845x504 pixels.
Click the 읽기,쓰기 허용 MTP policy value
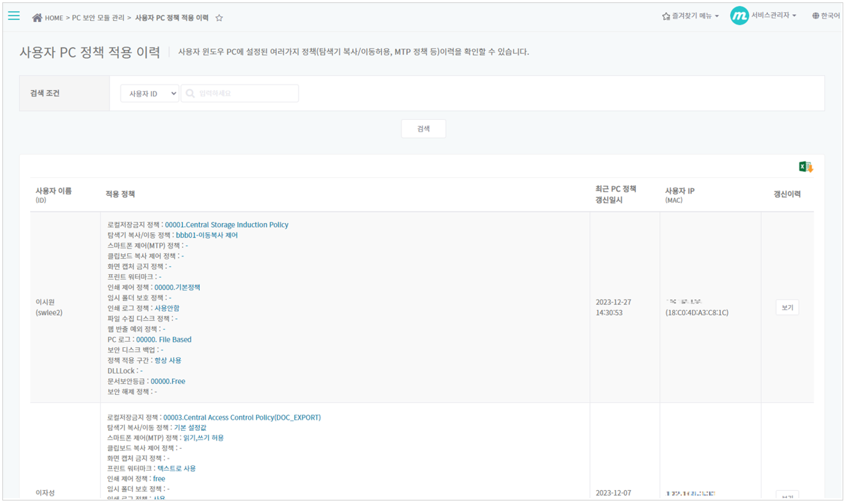[203, 438]
